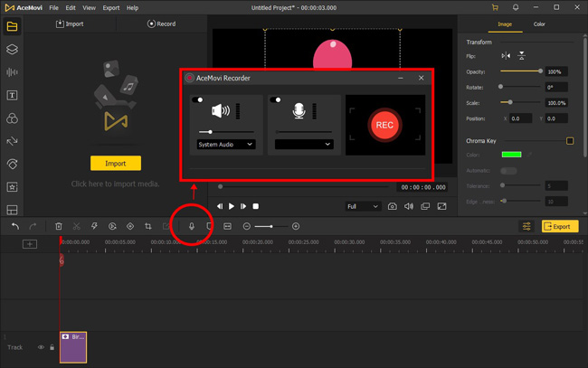Enable the Chroma Key checkbox
The image size is (588, 368).
click(x=570, y=141)
